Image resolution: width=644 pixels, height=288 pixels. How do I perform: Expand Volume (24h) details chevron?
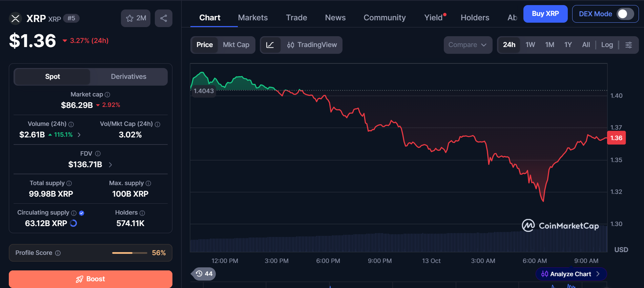tap(79, 135)
